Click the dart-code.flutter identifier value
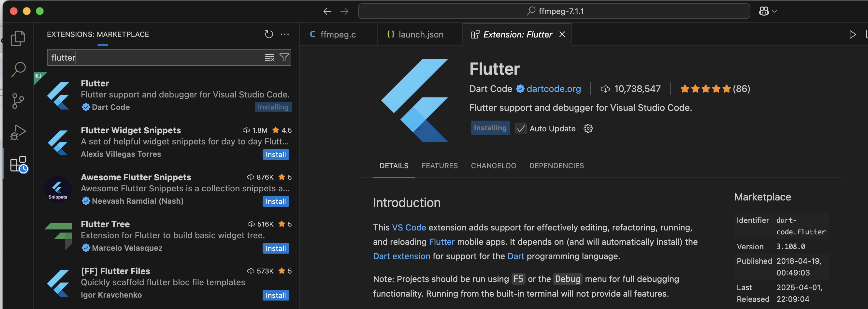868x309 pixels. 801,226
